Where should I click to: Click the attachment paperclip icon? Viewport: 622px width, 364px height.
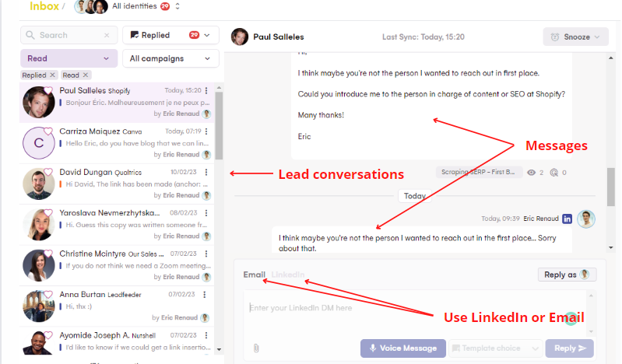(x=255, y=348)
